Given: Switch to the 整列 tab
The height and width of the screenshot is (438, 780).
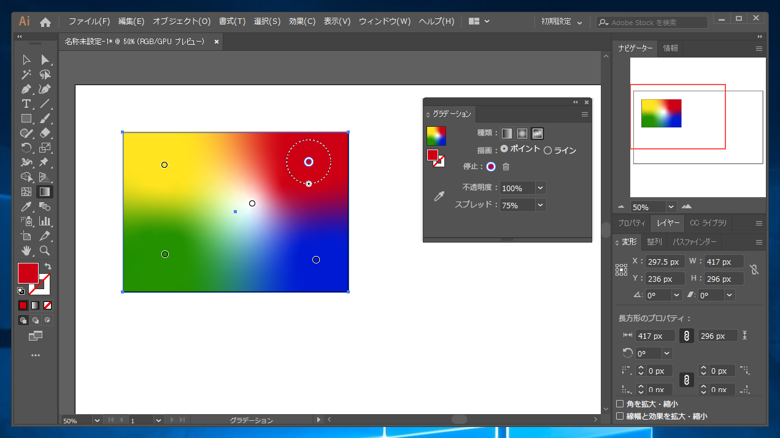Looking at the screenshot, I should 654,242.
